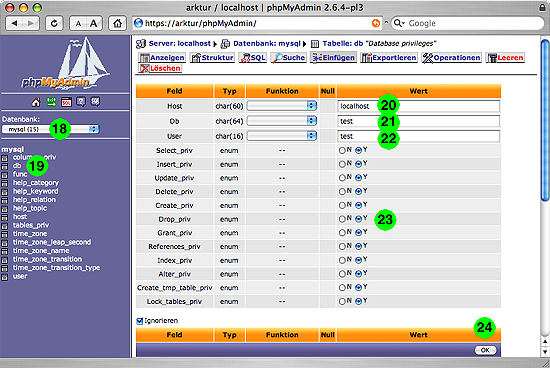Set Grant_priv to N

click(x=342, y=233)
